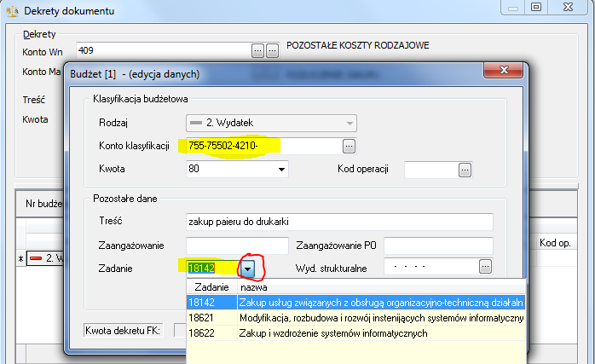The image size is (595, 364).
Task: Click browse button next to Kod operacji
Action: (465, 170)
